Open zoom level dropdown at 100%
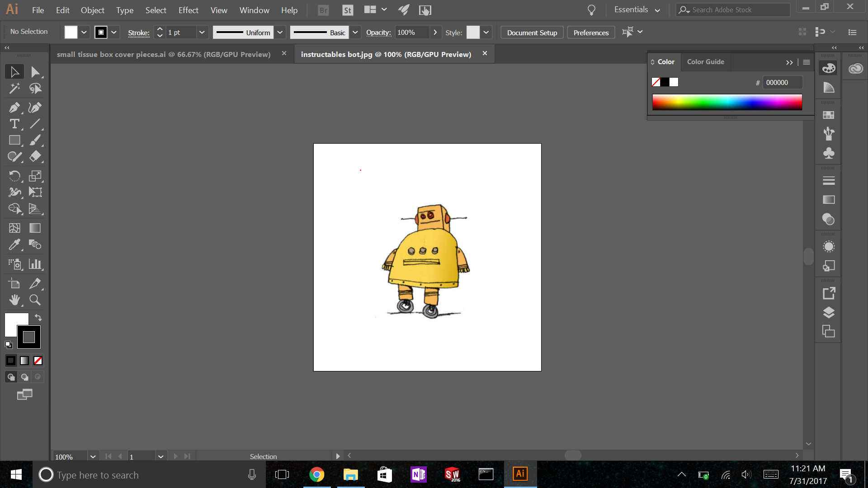This screenshot has height=488, width=868. tap(93, 457)
